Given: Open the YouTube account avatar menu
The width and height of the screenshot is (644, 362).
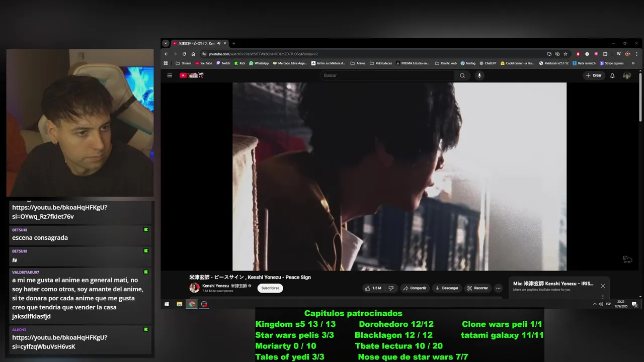Looking at the screenshot, I should pos(627,75).
